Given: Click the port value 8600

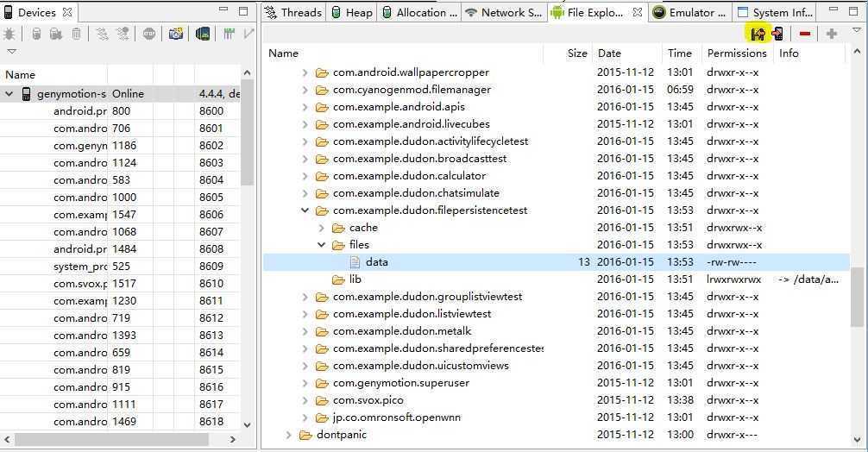Looking at the screenshot, I should tap(211, 111).
